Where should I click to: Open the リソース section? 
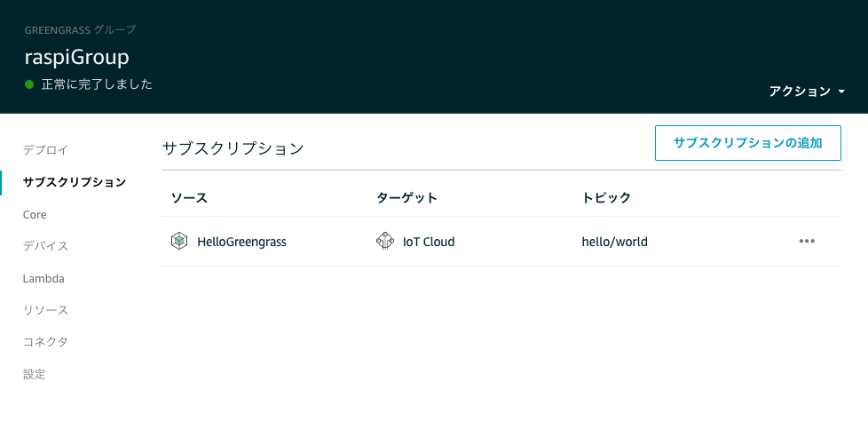45,310
